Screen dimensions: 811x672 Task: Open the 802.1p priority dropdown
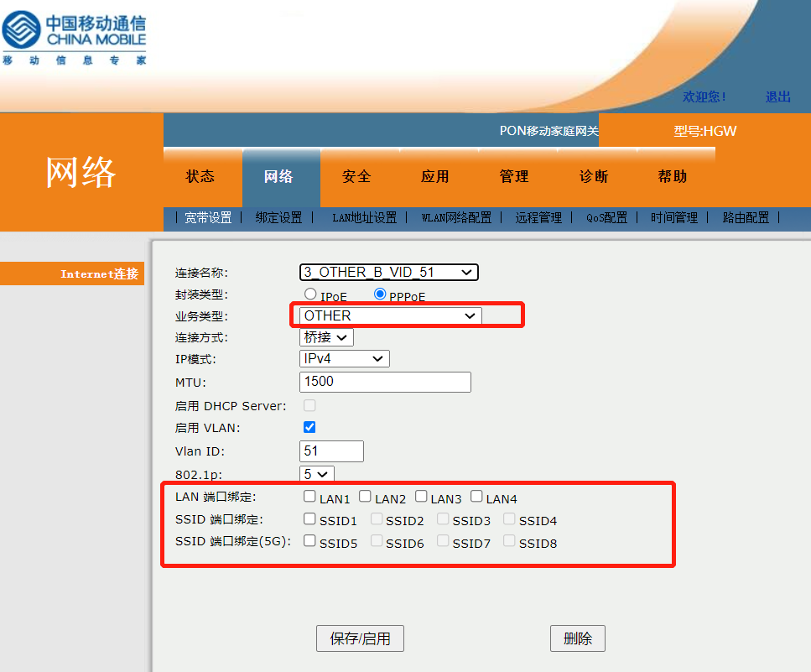pyautogui.click(x=316, y=474)
